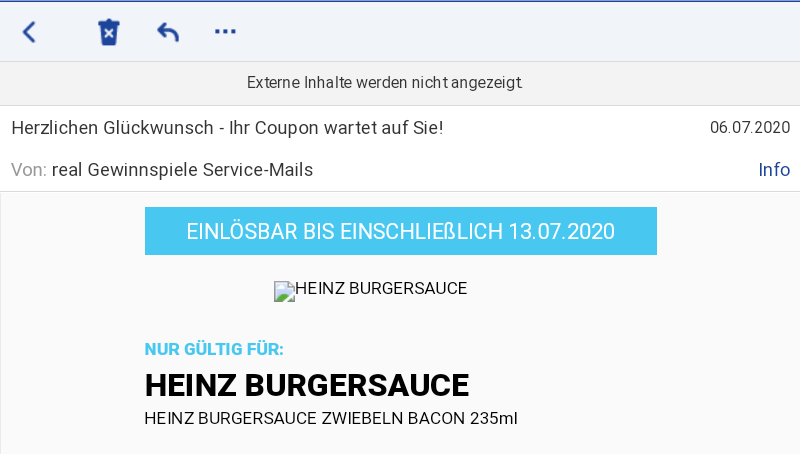The height and width of the screenshot is (454, 800).
Task: Select the 'EINLÖSBAR BIS EINSCHLIEßLICH 13.07.2020' blue banner
Action: [x=401, y=231]
